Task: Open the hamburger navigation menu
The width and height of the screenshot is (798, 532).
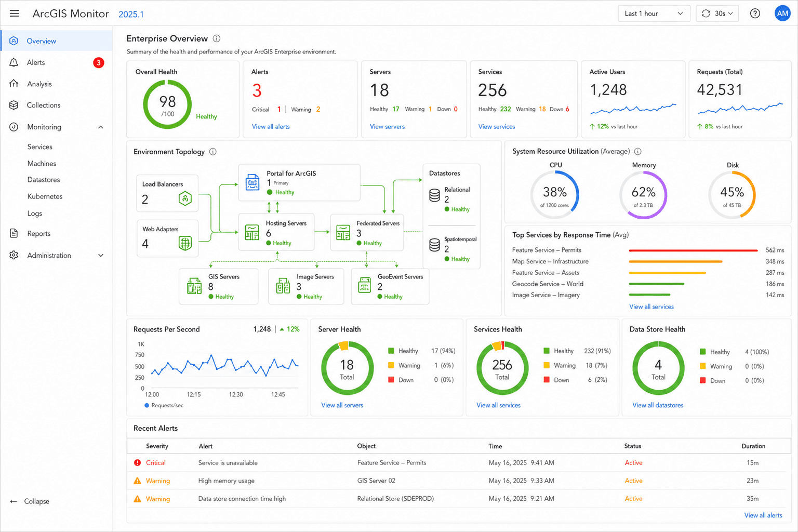Action: click(15, 14)
